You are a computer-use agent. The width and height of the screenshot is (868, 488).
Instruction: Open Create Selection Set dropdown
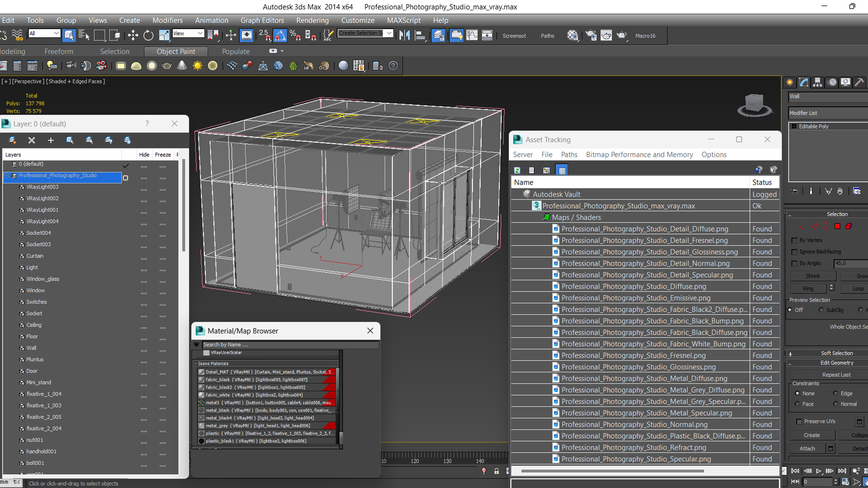365,33
